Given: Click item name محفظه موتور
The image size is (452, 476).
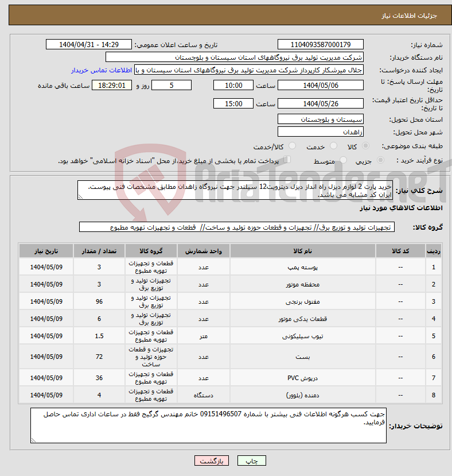Looking at the screenshot, I should click(x=302, y=284).
